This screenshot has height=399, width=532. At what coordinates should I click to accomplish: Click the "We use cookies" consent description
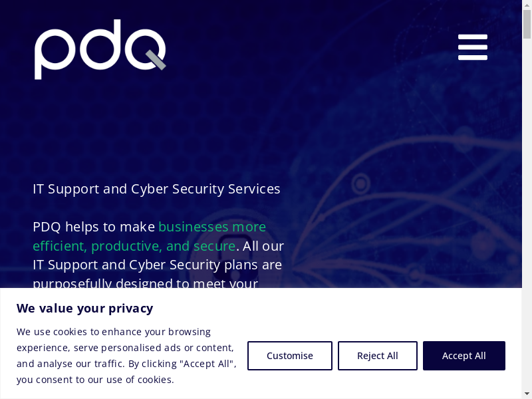click(x=126, y=356)
